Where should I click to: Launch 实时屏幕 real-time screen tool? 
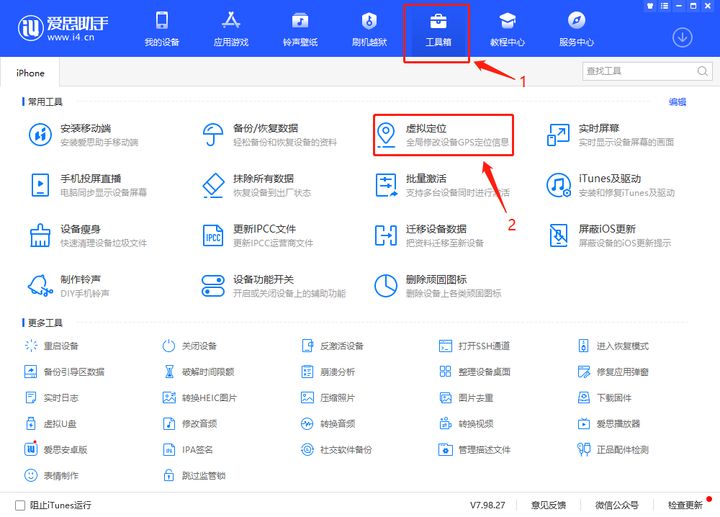click(x=558, y=134)
